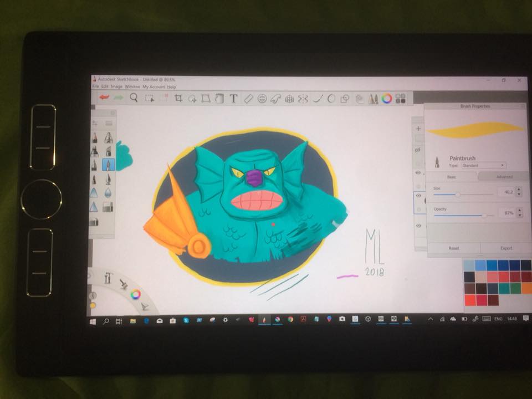Select the Crop tool
532x399 pixels.
178,99
